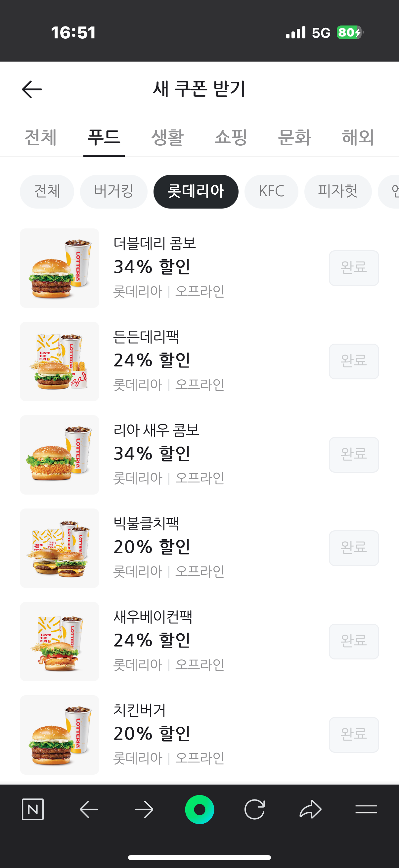Image resolution: width=399 pixels, height=868 pixels.
Task: Tap 완료 button for 더블데리 콤보
Action: pyautogui.click(x=354, y=268)
